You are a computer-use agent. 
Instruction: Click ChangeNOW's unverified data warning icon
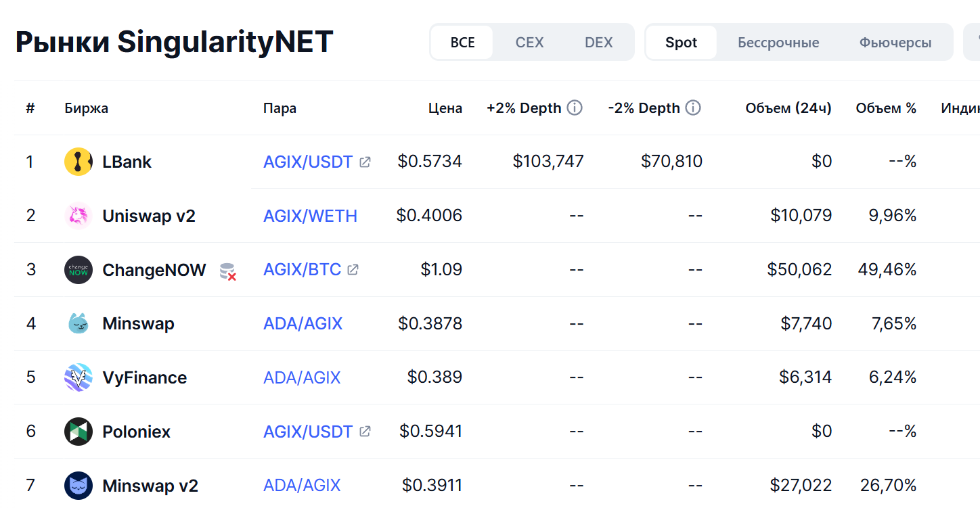point(227,271)
